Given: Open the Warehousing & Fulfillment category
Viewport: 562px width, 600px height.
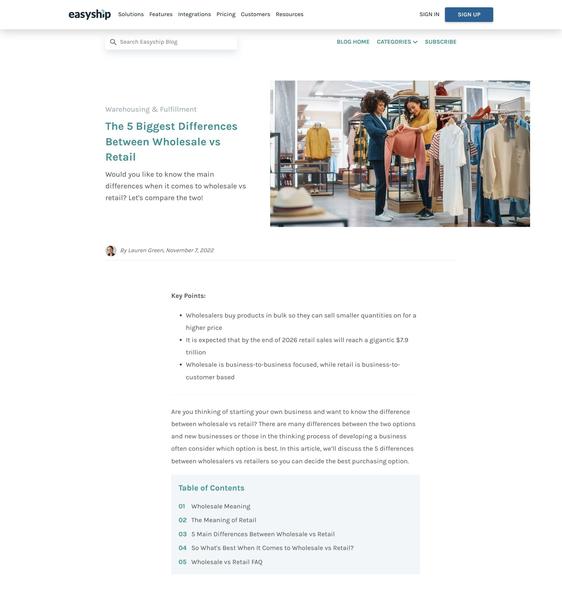Looking at the screenshot, I should (151, 109).
